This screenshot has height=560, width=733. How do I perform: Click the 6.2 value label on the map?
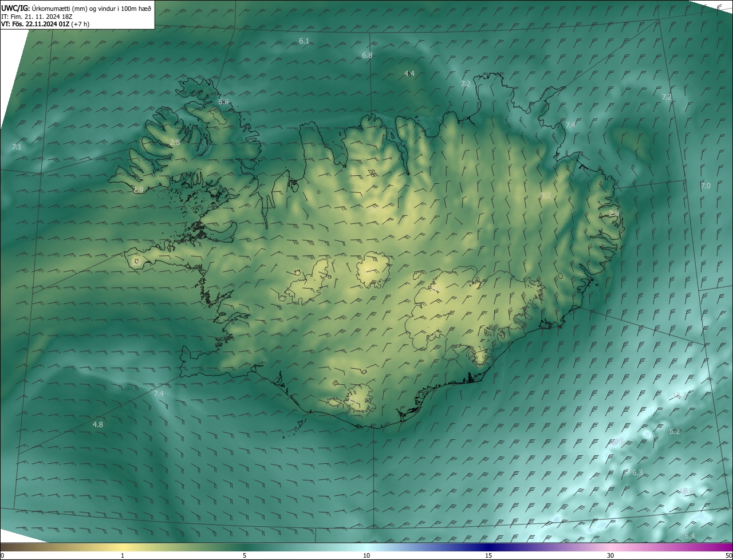(675, 431)
